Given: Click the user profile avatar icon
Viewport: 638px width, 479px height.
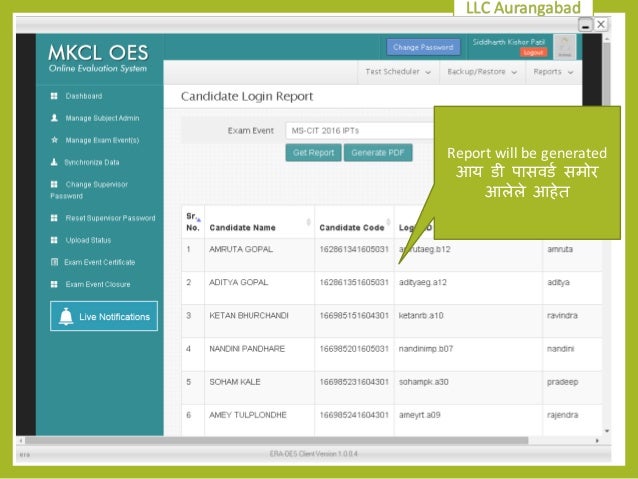Looking at the screenshot, I should [564, 47].
